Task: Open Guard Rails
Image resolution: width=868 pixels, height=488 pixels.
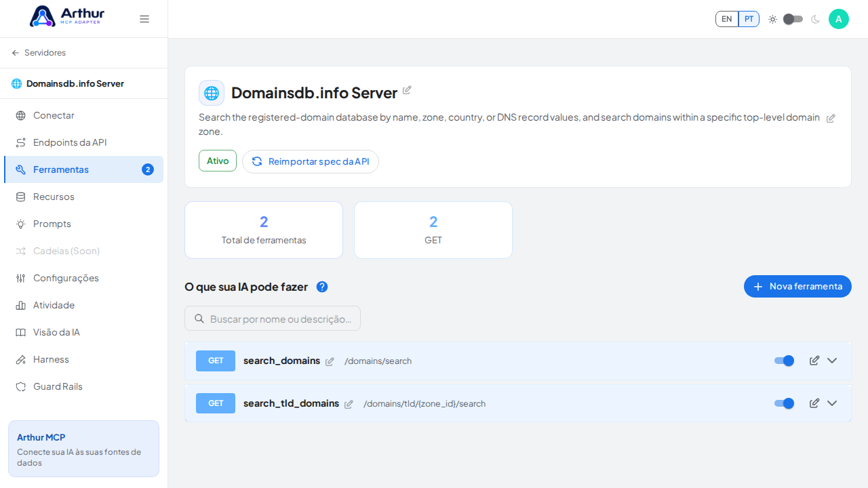Action: (x=83, y=386)
